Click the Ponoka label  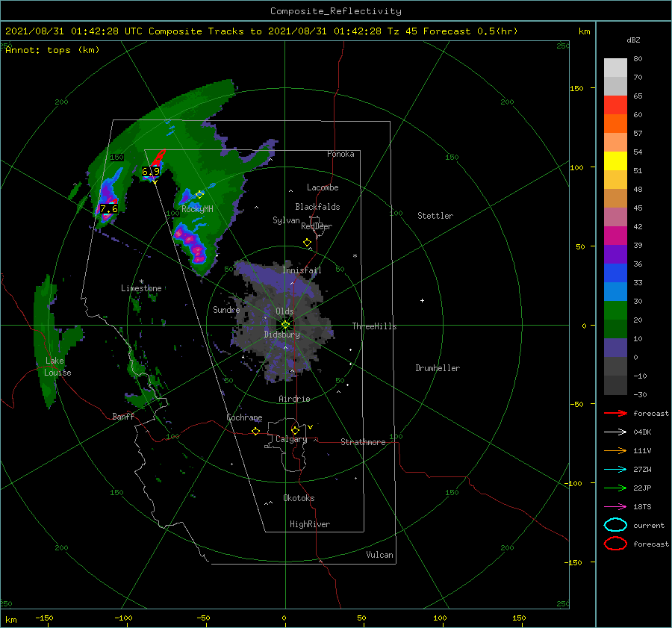340,154
